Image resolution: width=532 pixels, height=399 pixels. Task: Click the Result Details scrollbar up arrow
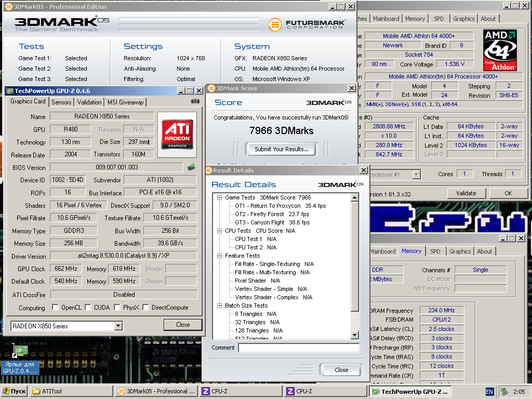(354, 197)
